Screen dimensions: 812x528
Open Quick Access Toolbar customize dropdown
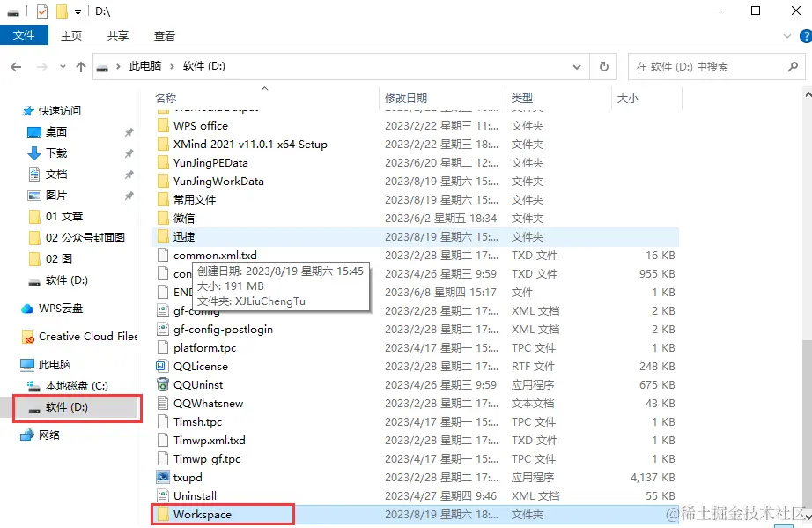[78, 12]
